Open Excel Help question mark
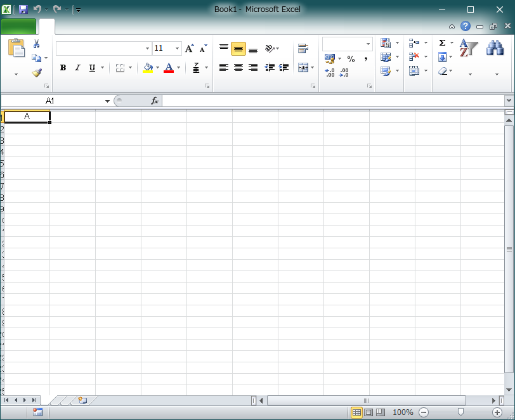 466,26
